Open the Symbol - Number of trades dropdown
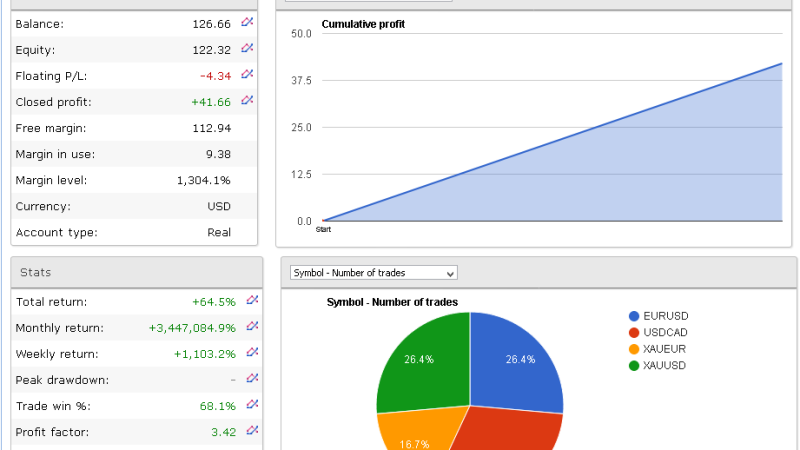The width and height of the screenshot is (800, 450). coord(373,272)
